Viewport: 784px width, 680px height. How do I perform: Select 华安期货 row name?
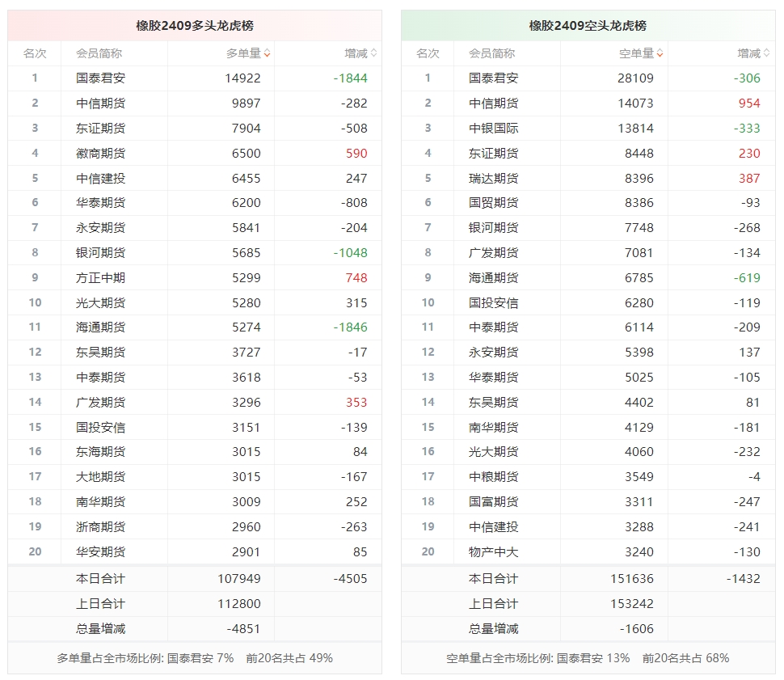pyautogui.click(x=100, y=552)
